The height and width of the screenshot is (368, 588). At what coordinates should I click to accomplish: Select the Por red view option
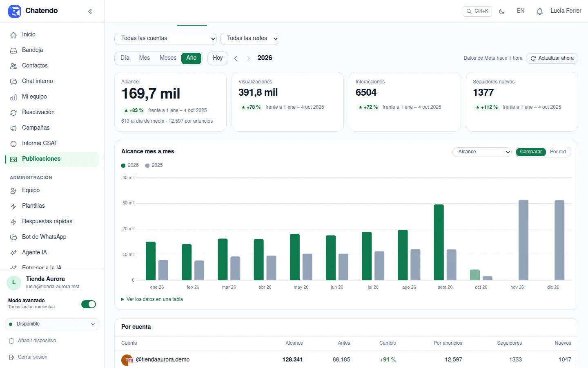pyautogui.click(x=558, y=152)
